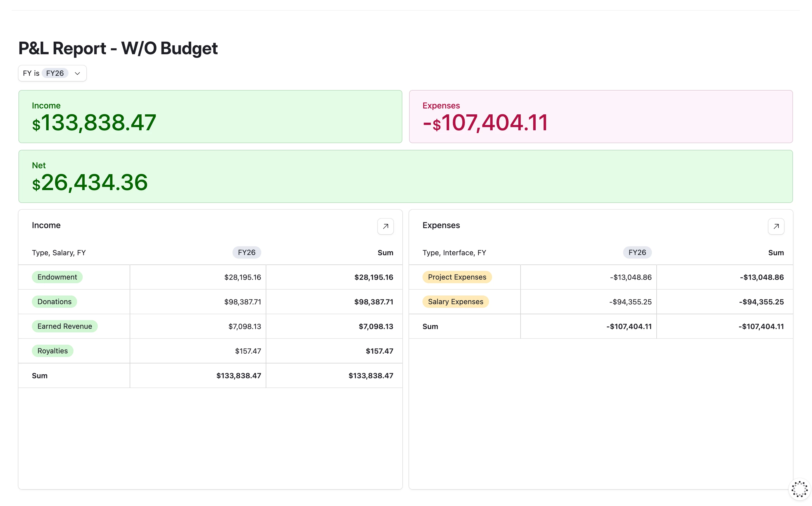The width and height of the screenshot is (812, 506).
Task: Click the chevron in the FY filter
Action: pos(77,73)
